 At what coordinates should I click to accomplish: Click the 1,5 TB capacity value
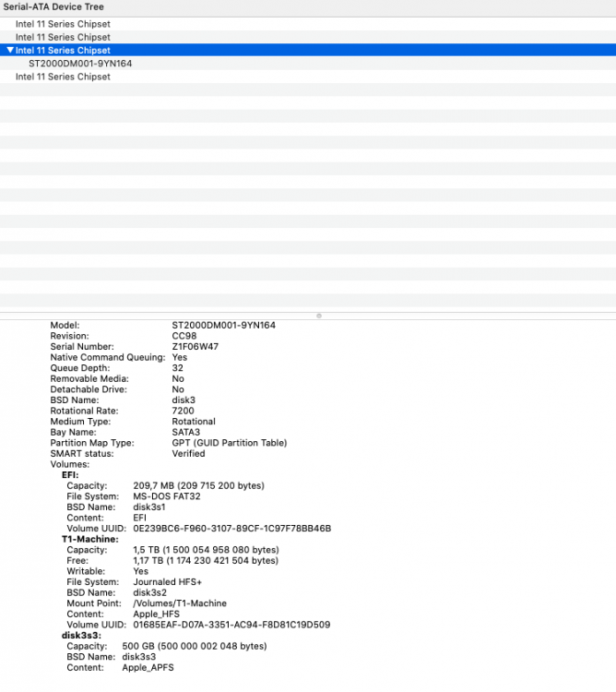click(206, 550)
